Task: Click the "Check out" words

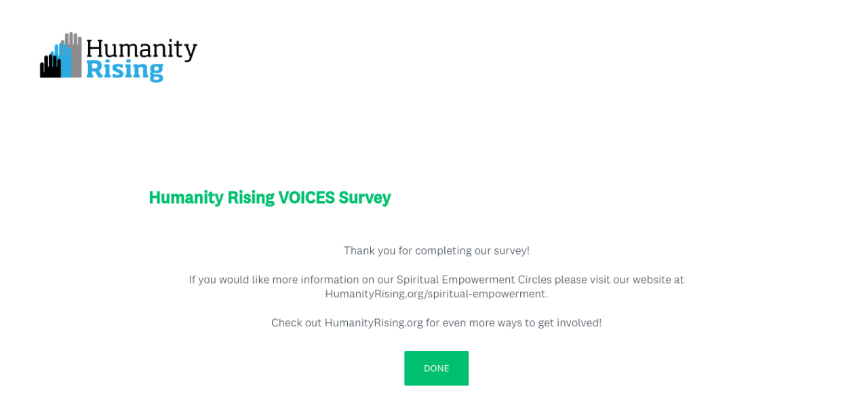Action: [296, 322]
